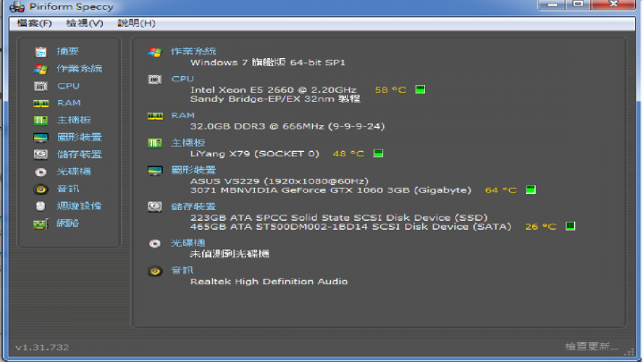The image size is (644, 362).
Task: Go to the CPU section label in sidebar
Action: 68,86
